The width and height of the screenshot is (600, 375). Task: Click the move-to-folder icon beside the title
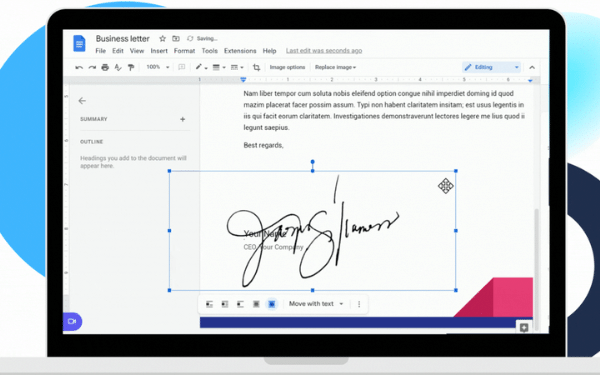pos(176,39)
